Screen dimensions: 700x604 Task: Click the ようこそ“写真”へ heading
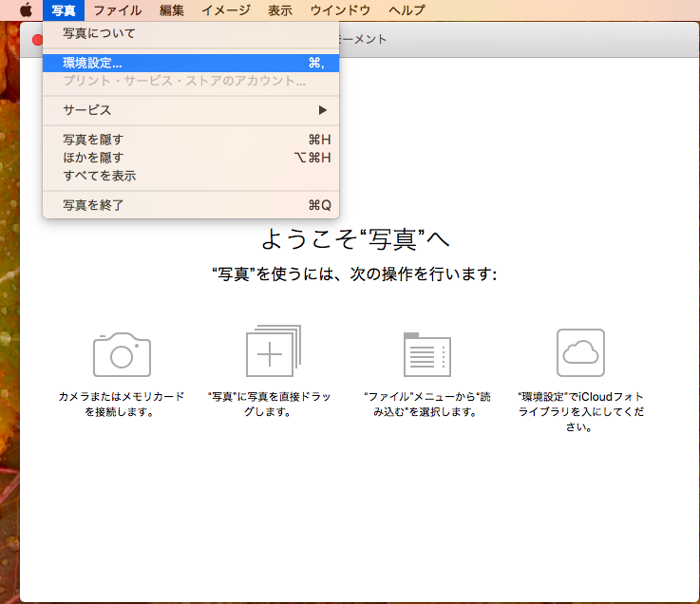(355, 238)
